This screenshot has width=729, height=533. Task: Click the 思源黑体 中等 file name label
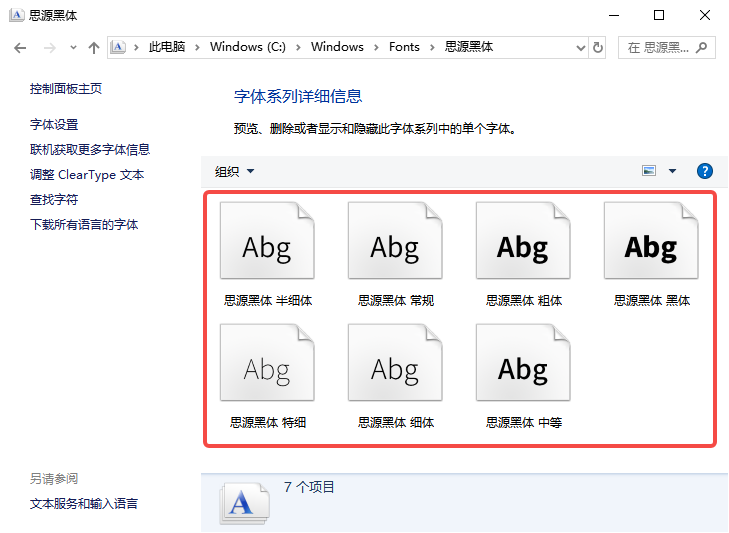tap(524, 423)
